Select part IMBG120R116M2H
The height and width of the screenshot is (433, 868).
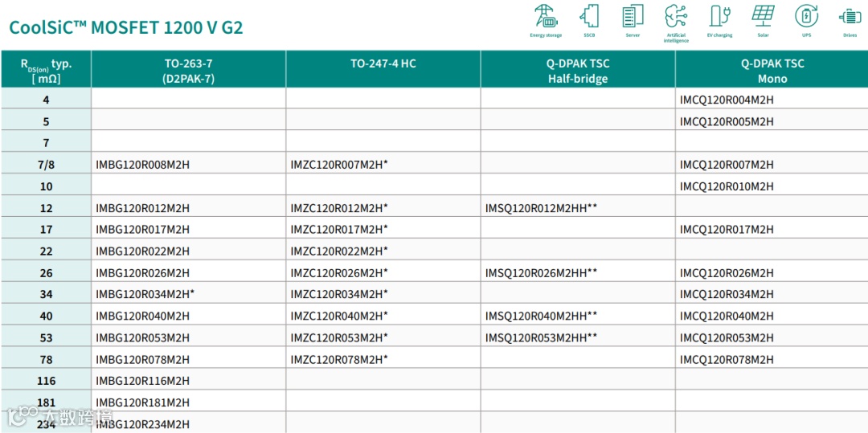142,381
